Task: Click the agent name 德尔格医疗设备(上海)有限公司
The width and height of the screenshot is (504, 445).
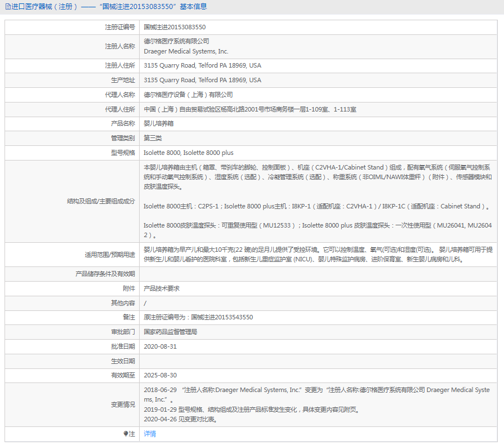Action: point(188,95)
